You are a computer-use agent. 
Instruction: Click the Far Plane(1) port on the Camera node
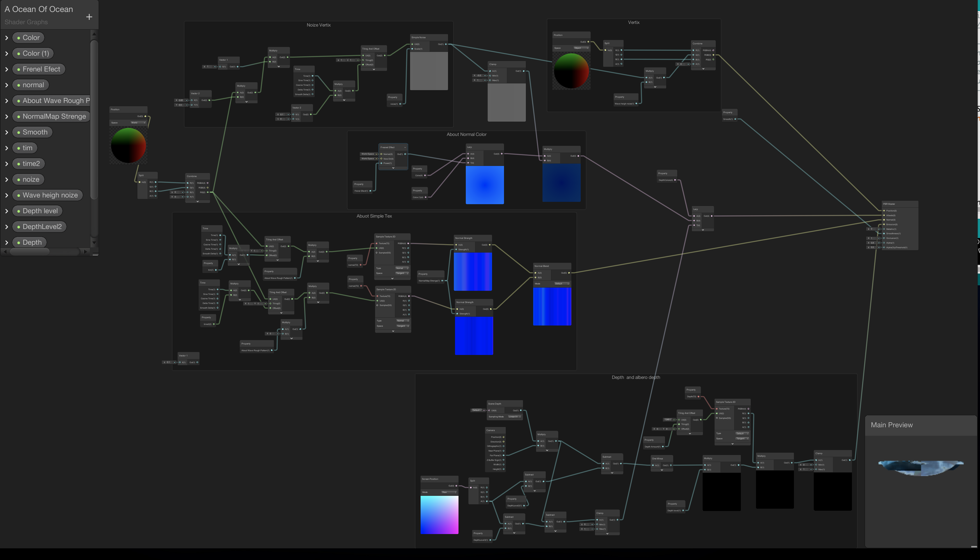click(x=504, y=455)
